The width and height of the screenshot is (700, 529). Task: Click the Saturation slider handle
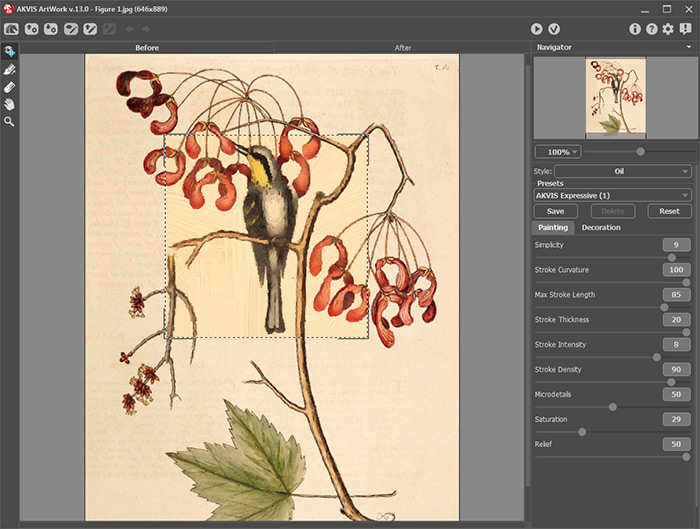tap(582, 432)
